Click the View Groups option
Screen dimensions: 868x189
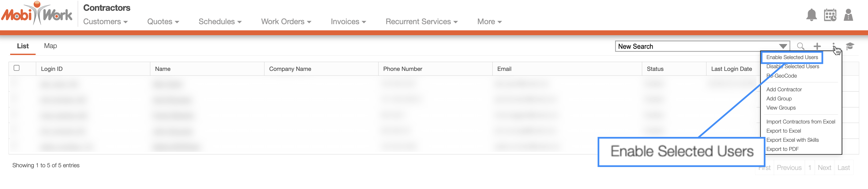[781, 108]
